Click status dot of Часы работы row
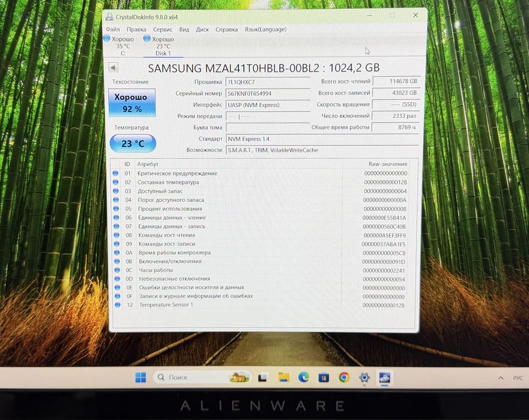Screen dimensions: 529x420 117,270
